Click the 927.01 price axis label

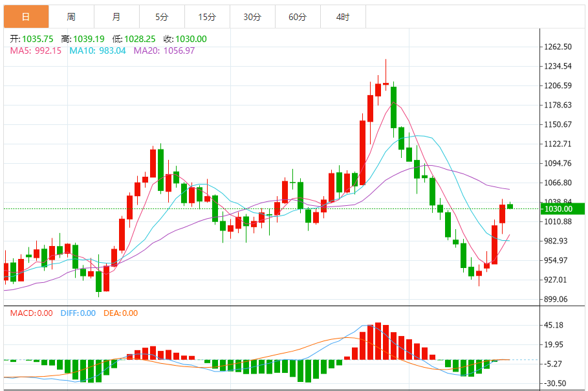[556, 280]
